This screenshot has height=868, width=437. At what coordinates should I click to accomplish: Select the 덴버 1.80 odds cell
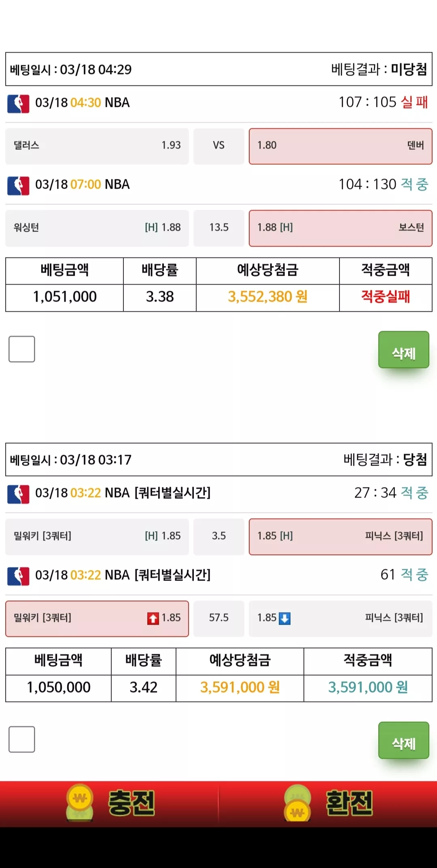[x=341, y=146]
